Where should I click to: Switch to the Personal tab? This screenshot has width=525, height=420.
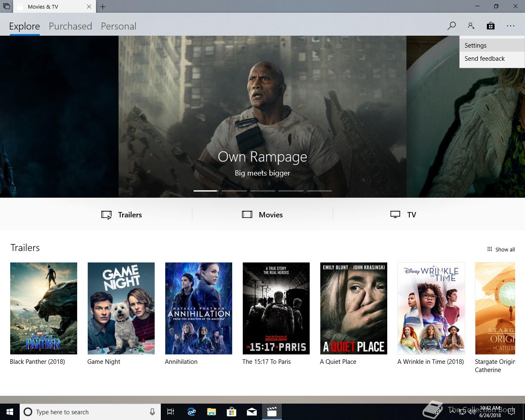[119, 26]
